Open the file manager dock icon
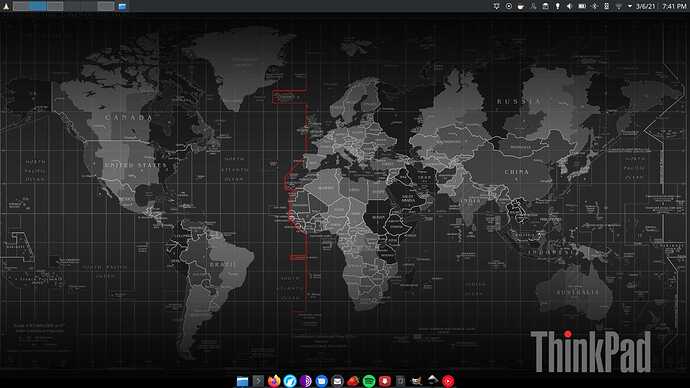 click(x=242, y=381)
